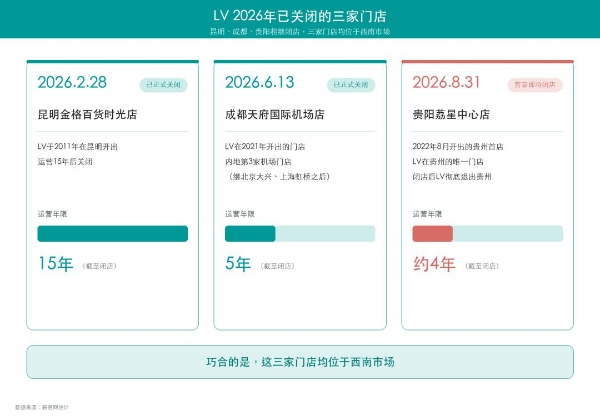Select the store name "昆明金格百货时光店"
The height and width of the screenshot is (420, 600).
click(x=87, y=114)
